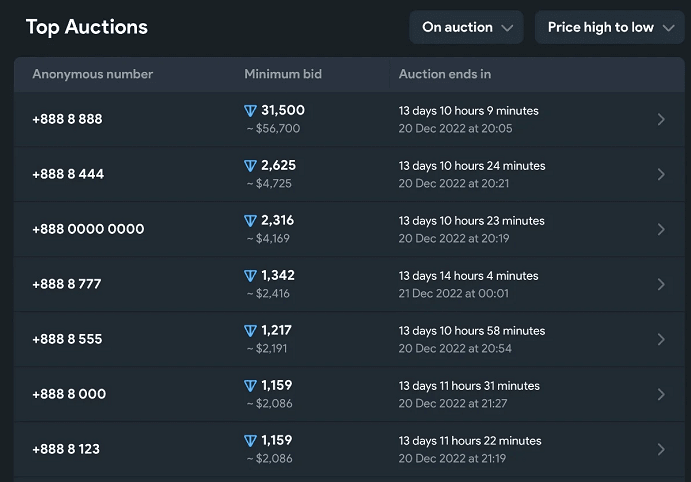691x482 pixels.
Task: Select the number +888 8 888
Action: coord(67,119)
